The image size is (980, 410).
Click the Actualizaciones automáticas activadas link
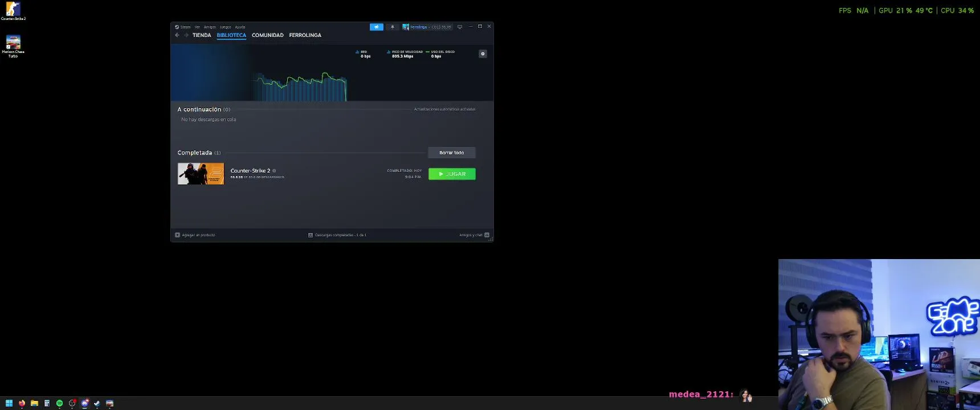tap(444, 109)
